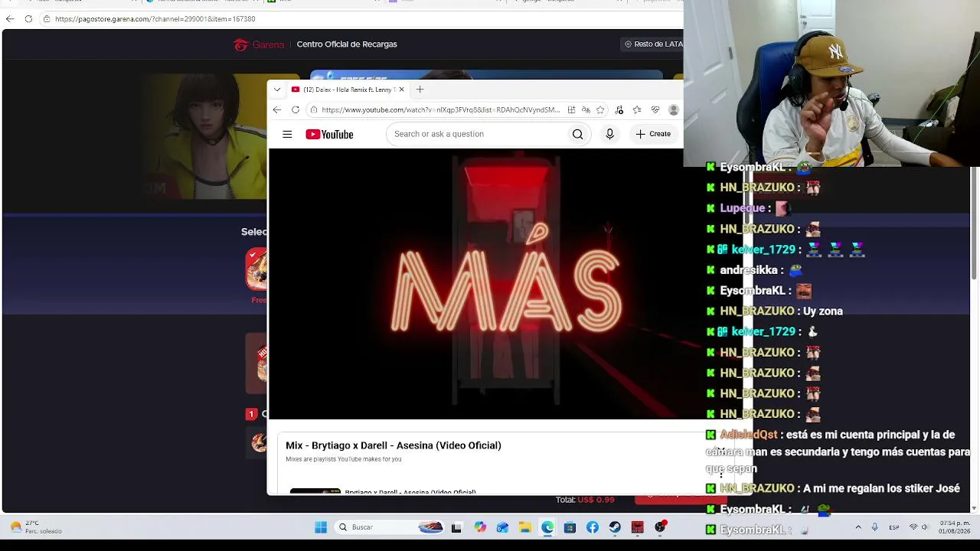Open Microsoft Store from the taskbar

(570, 527)
